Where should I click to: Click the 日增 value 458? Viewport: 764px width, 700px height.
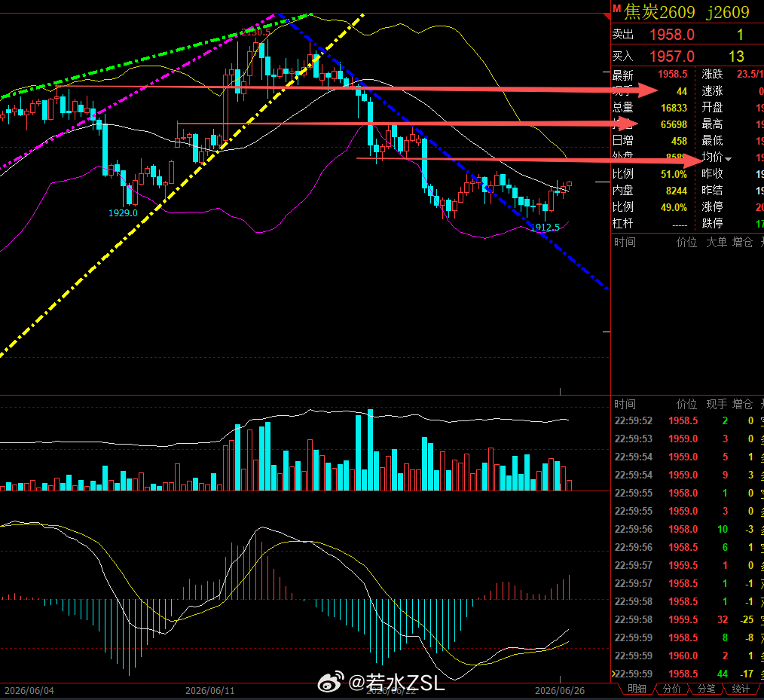pyautogui.click(x=679, y=141)
